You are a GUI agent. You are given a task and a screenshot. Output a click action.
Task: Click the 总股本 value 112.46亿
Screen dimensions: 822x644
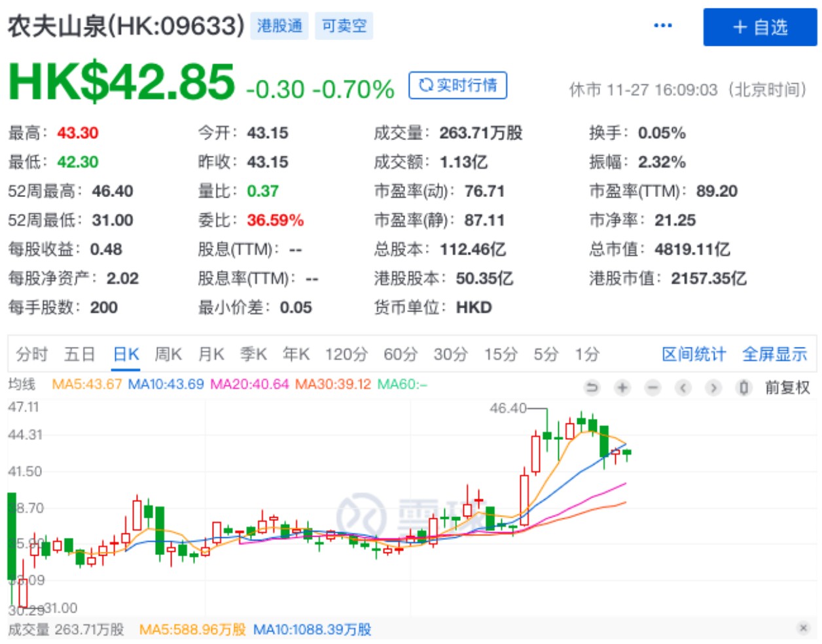(473, 249)
